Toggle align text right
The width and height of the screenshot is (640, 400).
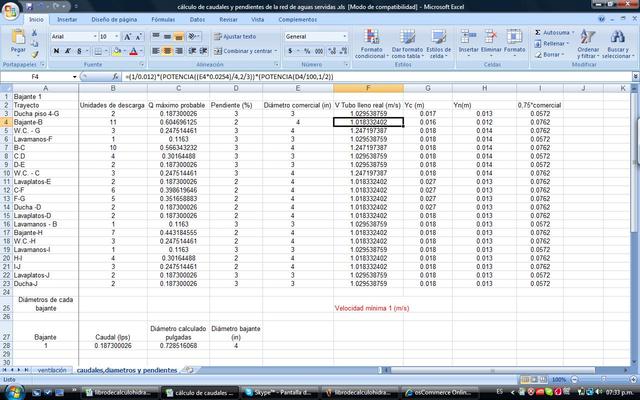pyautogui.click(x=179, y=51)
